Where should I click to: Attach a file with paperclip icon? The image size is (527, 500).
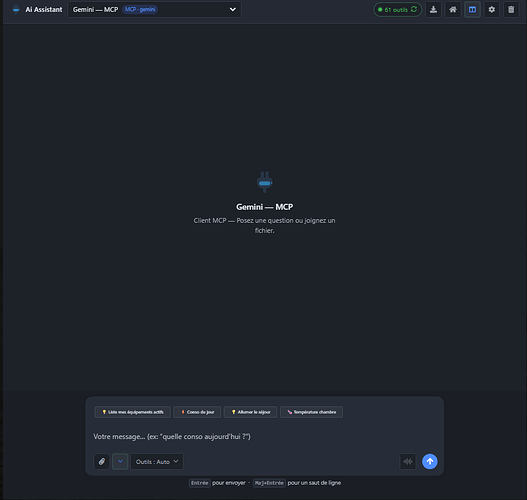click(x=102, y=461)
